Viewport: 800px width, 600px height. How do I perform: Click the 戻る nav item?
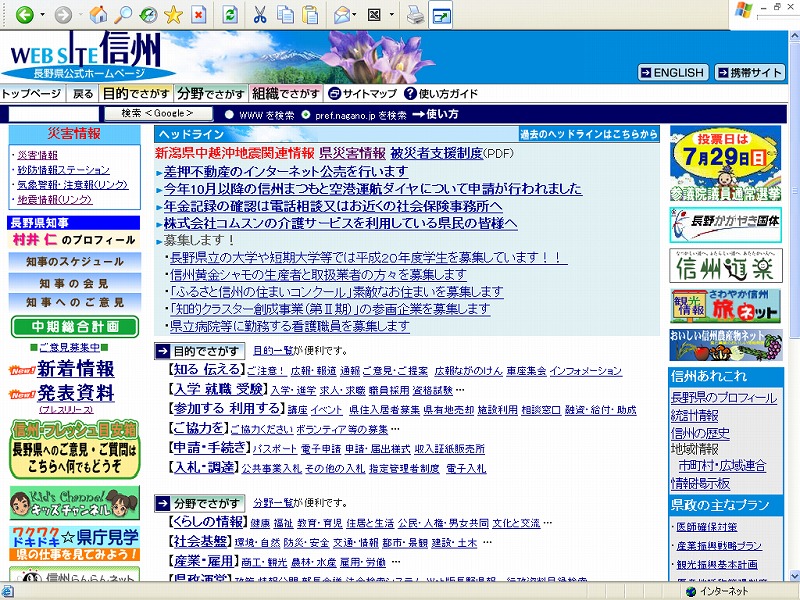tap(83, 94)
